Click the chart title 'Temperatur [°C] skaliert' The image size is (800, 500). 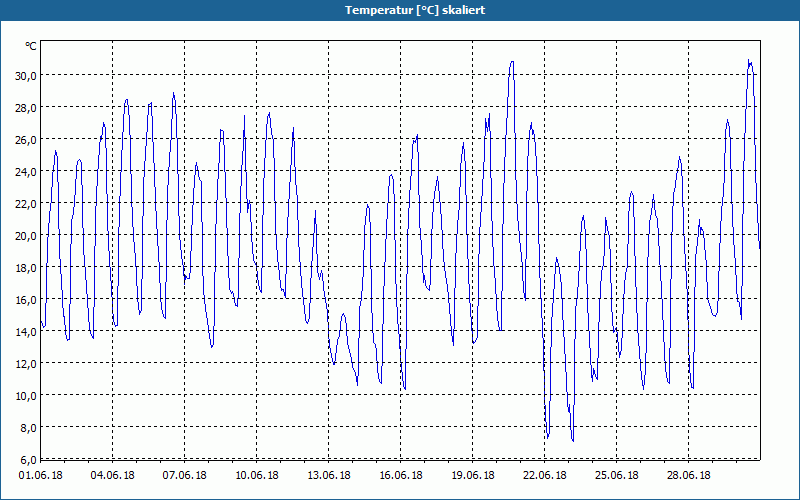(415, 10)
